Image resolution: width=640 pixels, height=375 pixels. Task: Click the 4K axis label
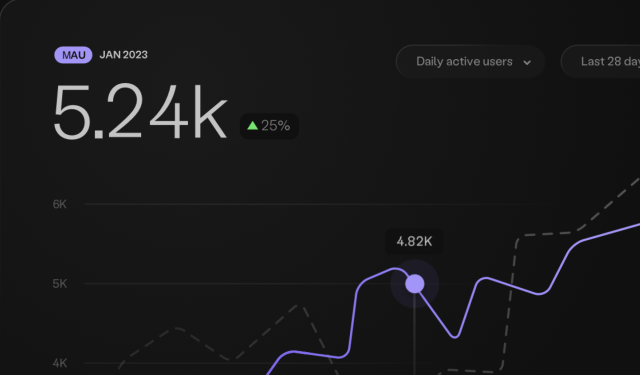pos(60,363)
